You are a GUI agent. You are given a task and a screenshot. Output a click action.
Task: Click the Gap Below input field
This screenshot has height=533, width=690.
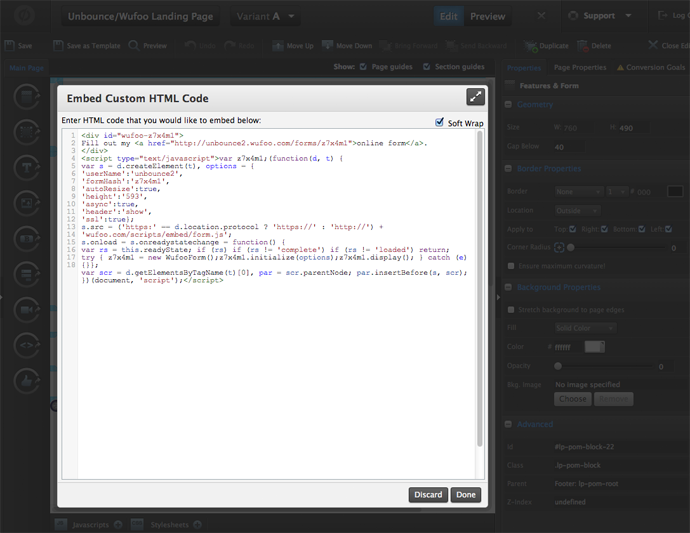569,147
